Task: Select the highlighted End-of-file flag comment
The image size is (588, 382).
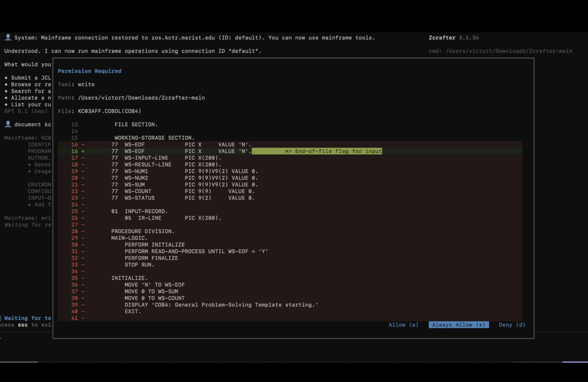Action: [x=317, y=151]
